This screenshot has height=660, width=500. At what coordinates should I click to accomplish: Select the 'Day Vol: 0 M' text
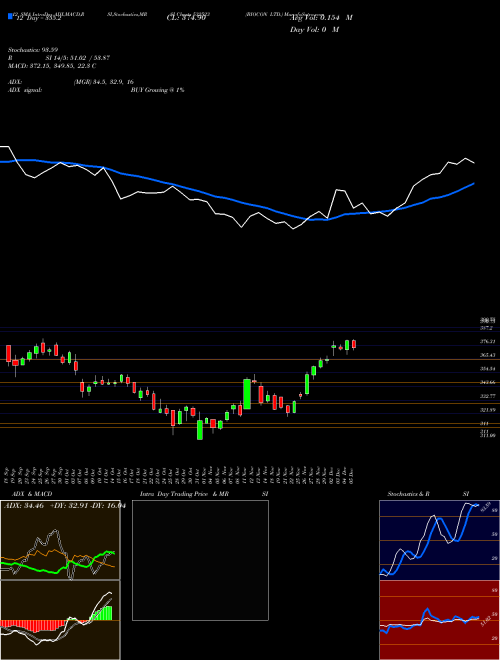coord(314,29)
